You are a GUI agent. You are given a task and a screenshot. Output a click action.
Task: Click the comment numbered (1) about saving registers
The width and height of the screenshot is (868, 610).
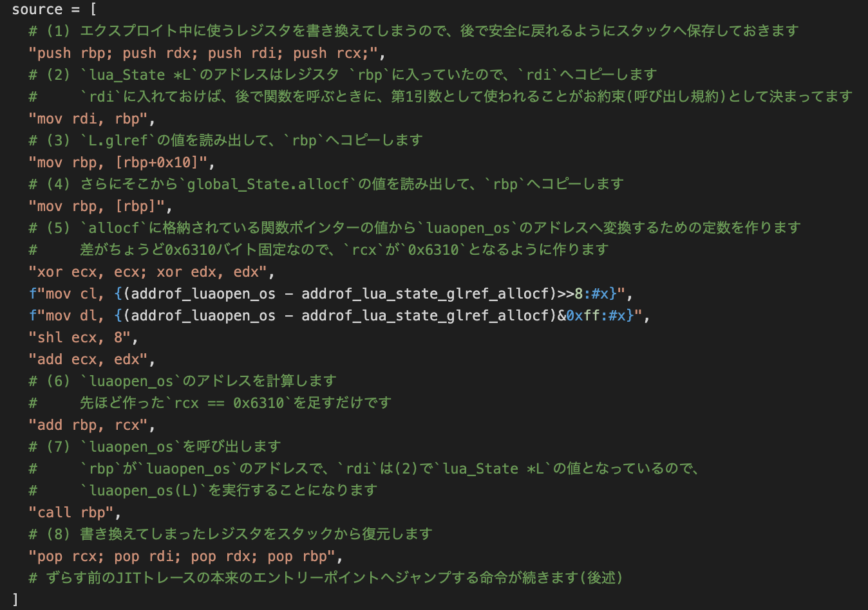pyautogui.click(x=412, y=31)
